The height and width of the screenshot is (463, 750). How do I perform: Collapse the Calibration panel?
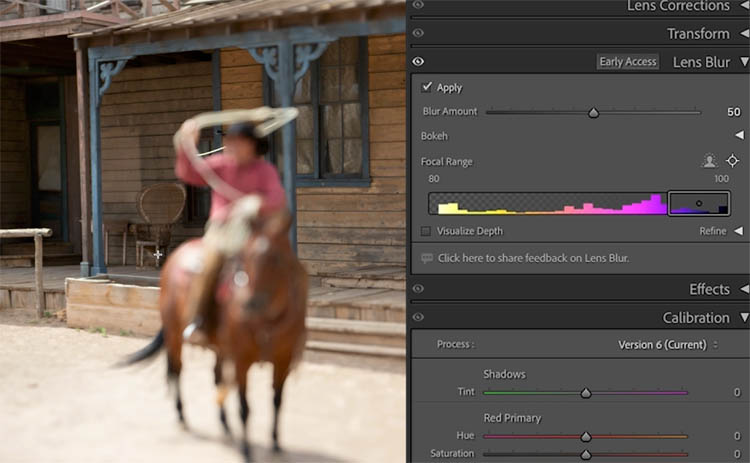[x=744, y=317]
